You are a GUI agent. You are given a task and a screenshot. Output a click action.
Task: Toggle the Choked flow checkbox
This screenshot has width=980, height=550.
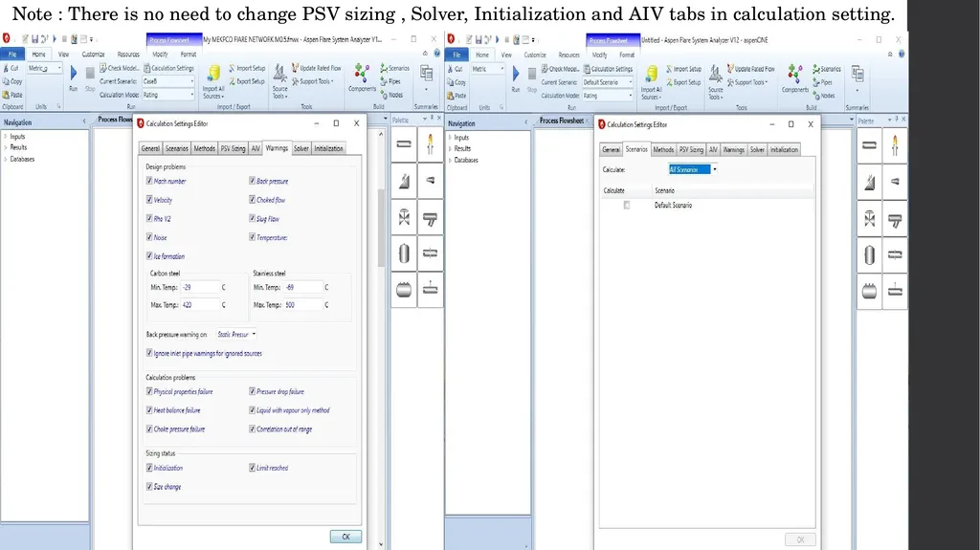pos(252,199)
